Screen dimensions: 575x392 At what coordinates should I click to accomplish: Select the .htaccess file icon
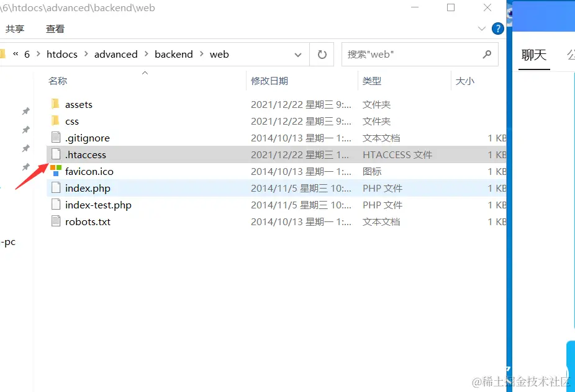click(x=56, y=154)
